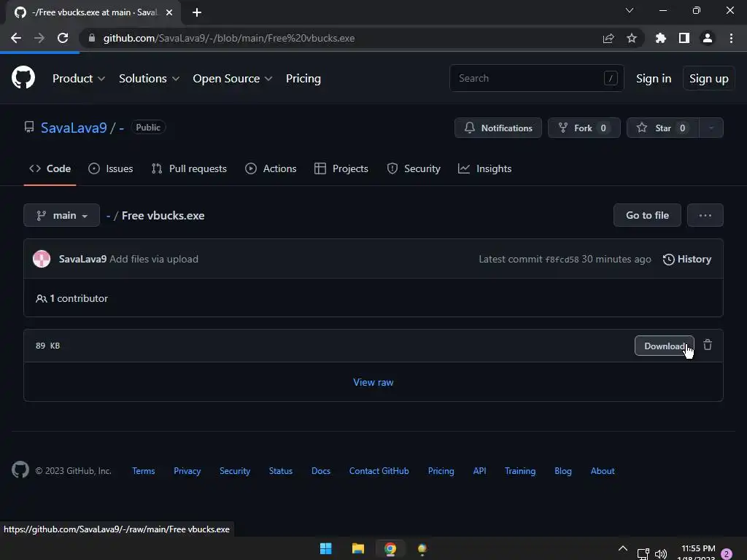Open GitHub homepage via the header logo
747x560 pixels.
(23, 77)
